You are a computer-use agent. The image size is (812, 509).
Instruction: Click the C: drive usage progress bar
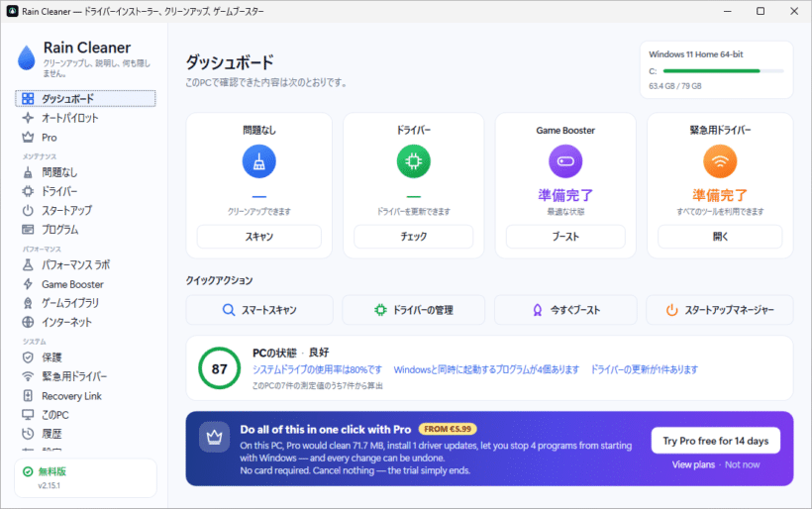(723, 71)
